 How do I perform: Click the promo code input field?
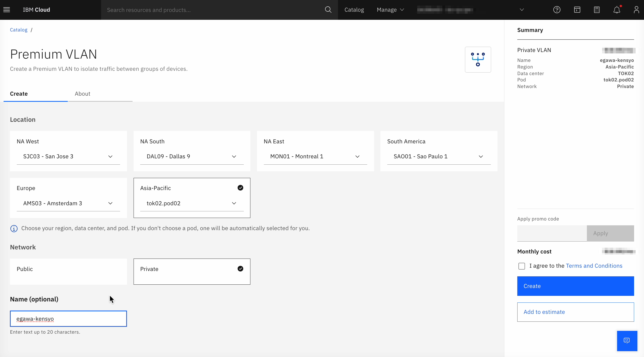552,233
